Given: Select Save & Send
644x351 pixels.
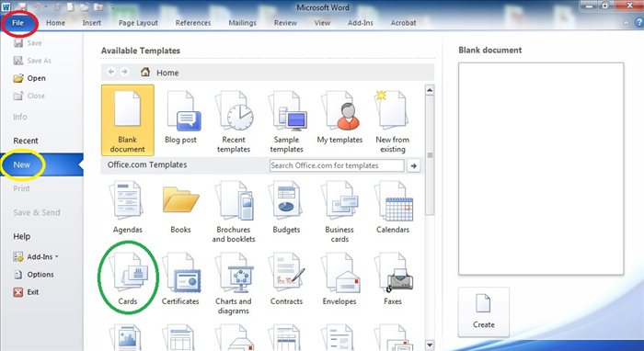Looking at the screenshot, I should click(37, 212).
